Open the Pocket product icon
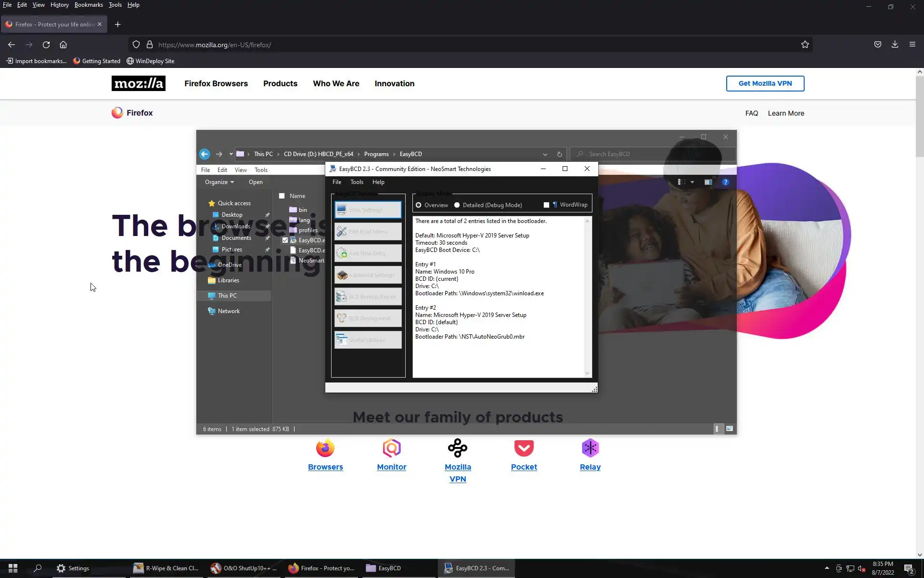The width and height of the screenshot is (924, 578). (x=524, y=448)
